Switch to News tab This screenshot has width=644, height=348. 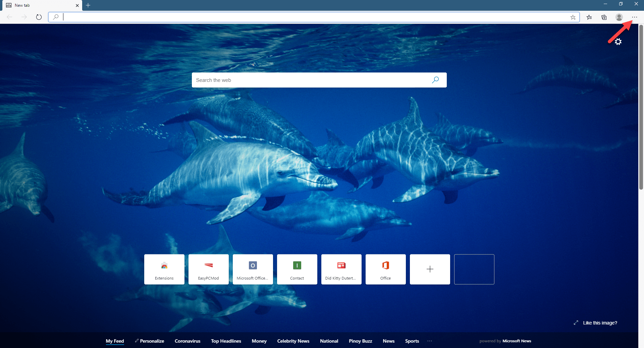pos(389,341)
